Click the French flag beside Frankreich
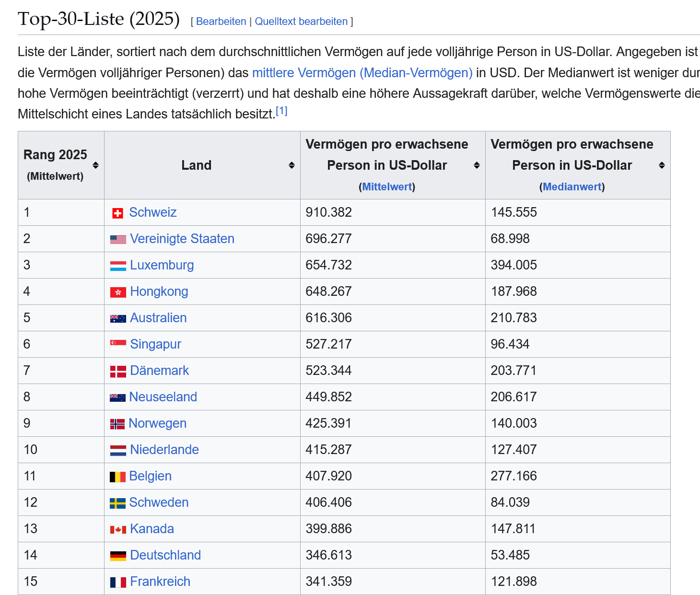 [118, 582]
